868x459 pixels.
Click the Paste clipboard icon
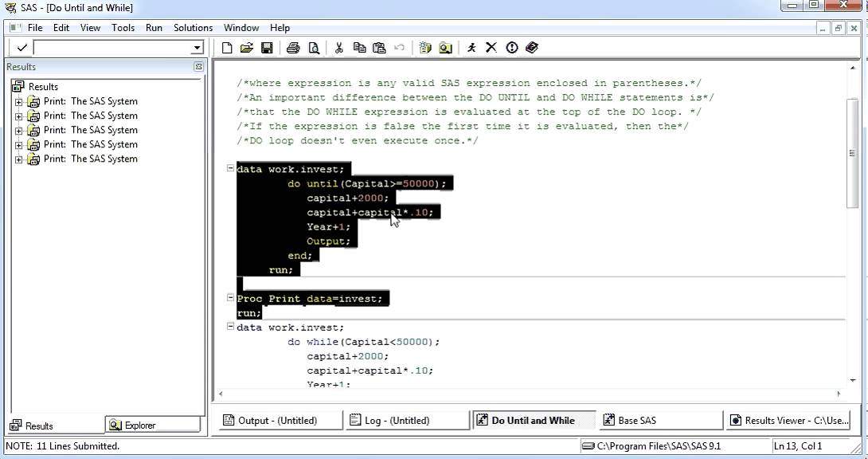click(x=379, y=48)
